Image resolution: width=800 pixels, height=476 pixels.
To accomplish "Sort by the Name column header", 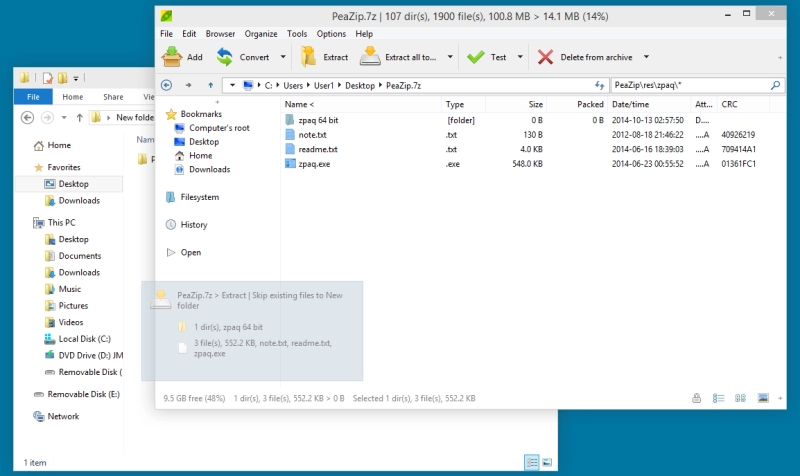I will [361, 104].
